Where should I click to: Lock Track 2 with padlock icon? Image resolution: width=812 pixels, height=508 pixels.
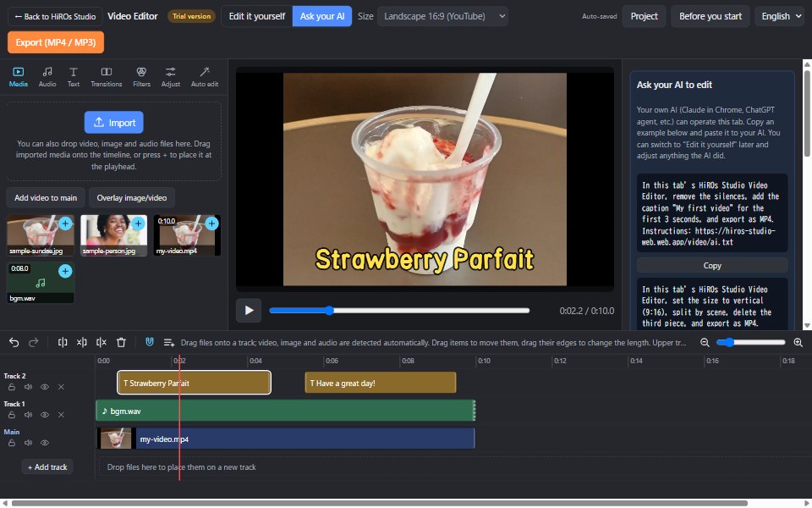11,387
